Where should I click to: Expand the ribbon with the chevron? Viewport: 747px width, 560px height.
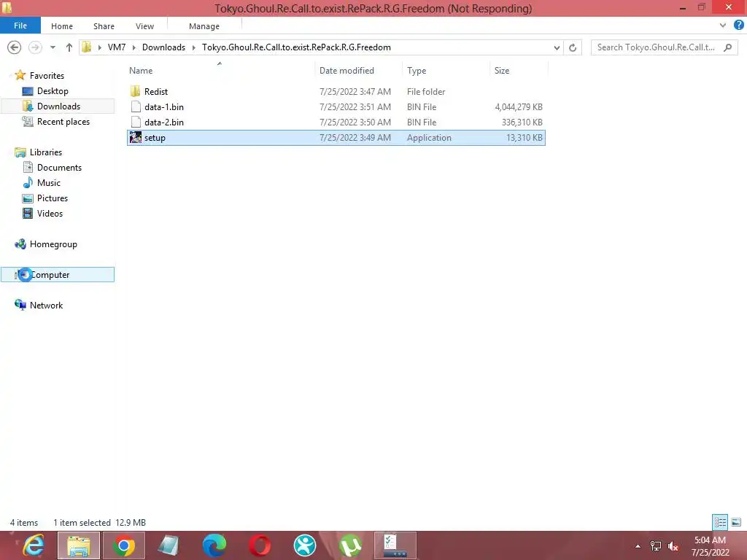point(723,26)
